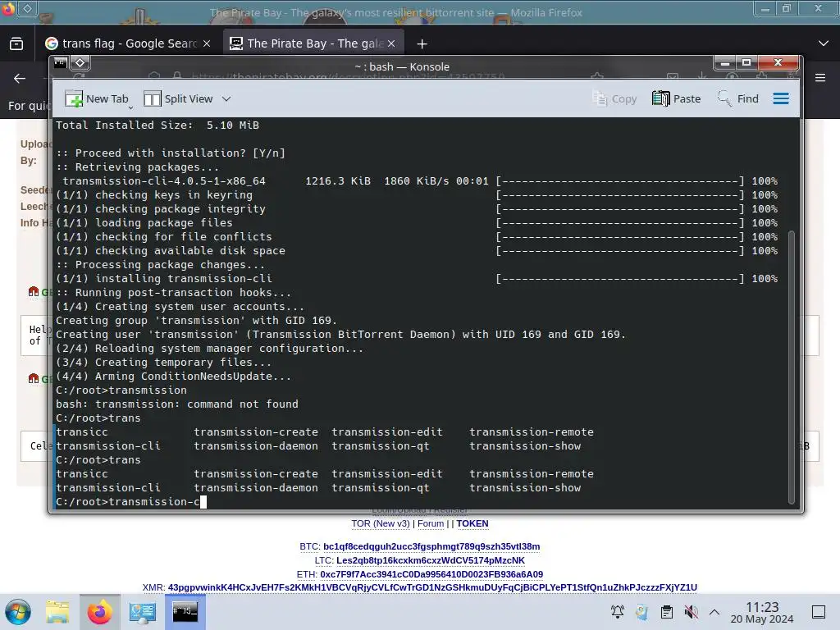
Task: Open Firefox recent browsing view icon
Action: tap(16, 43)
